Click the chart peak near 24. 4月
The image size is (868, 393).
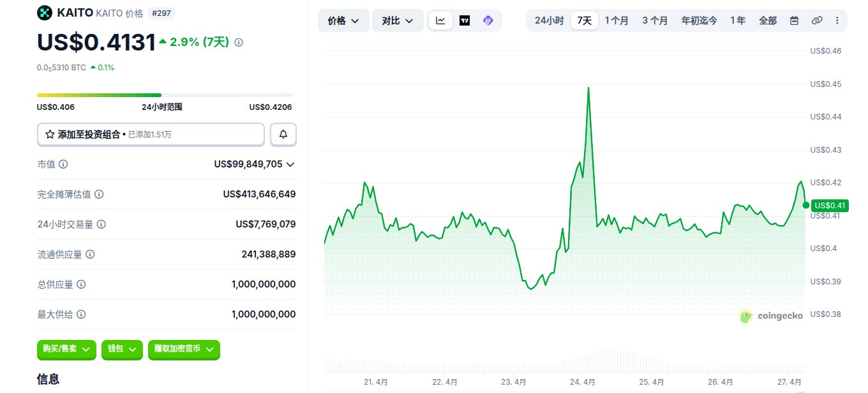click(588, 88)
